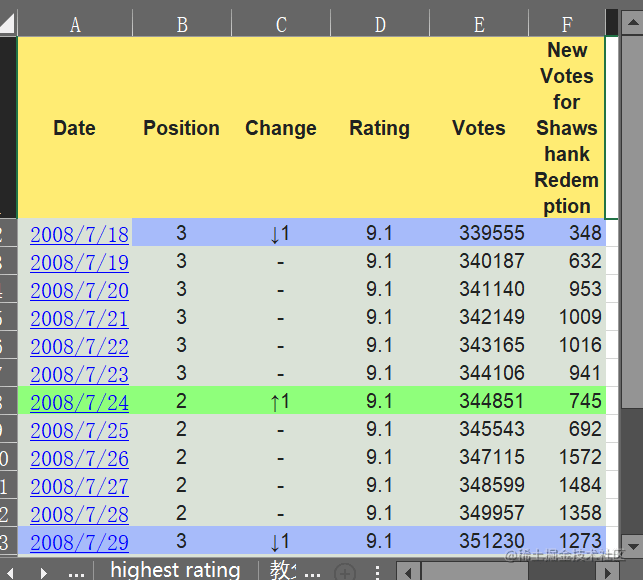This screenshot has width=643, height=580.
Task: Select the votes cell 344851
Action: (479, 400)
